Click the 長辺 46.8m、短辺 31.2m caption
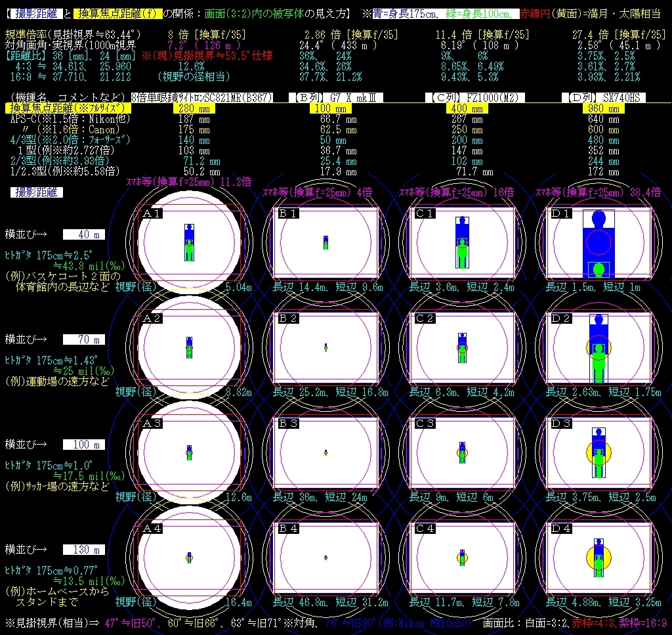Screen dimensions: 672x635 click(x=331, y=602)
